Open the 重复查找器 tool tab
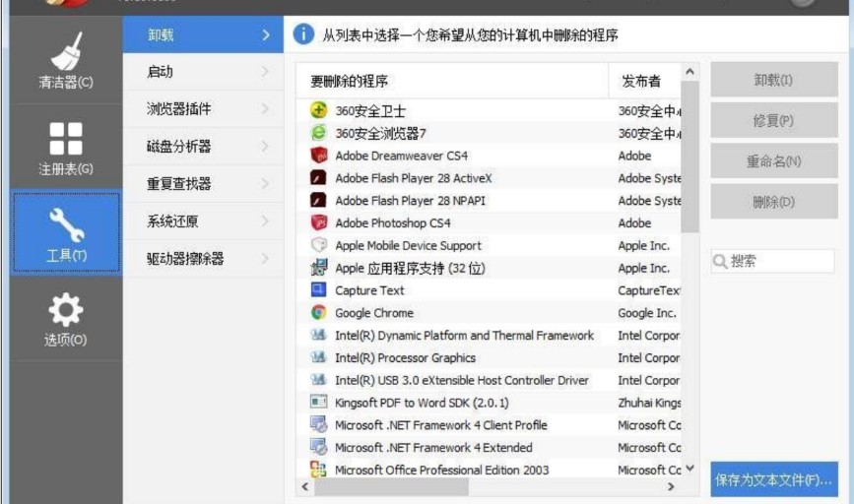The image size is (854, 504). pos(203,183)
